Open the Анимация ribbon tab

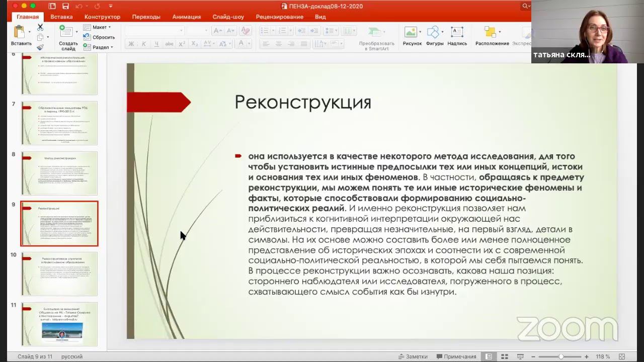click(186, 17)
